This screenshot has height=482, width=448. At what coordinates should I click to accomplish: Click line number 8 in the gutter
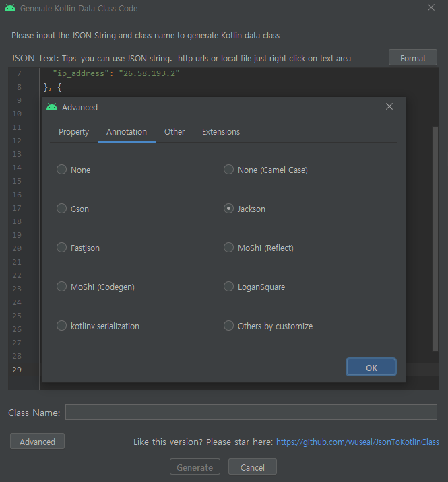tap(19, 87)
